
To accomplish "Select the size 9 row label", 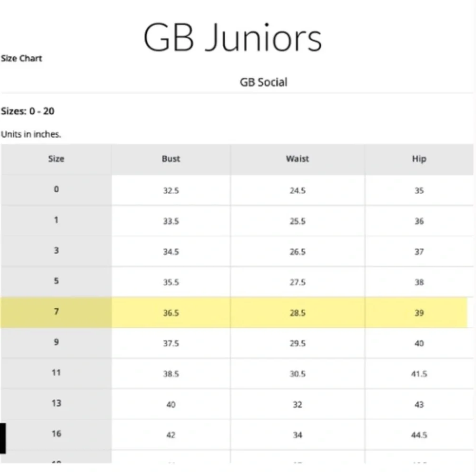I will click(56, 342).
